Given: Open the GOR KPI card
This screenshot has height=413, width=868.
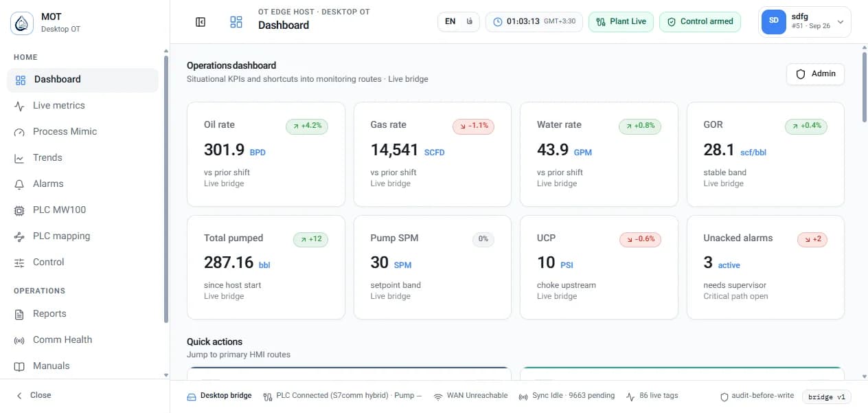Looking at the screenshot, I should 766,154.
